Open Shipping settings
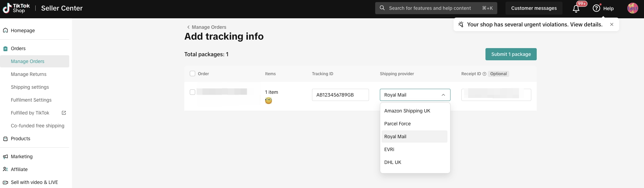Viewport: 644px width, 188px height. point(30,87)
